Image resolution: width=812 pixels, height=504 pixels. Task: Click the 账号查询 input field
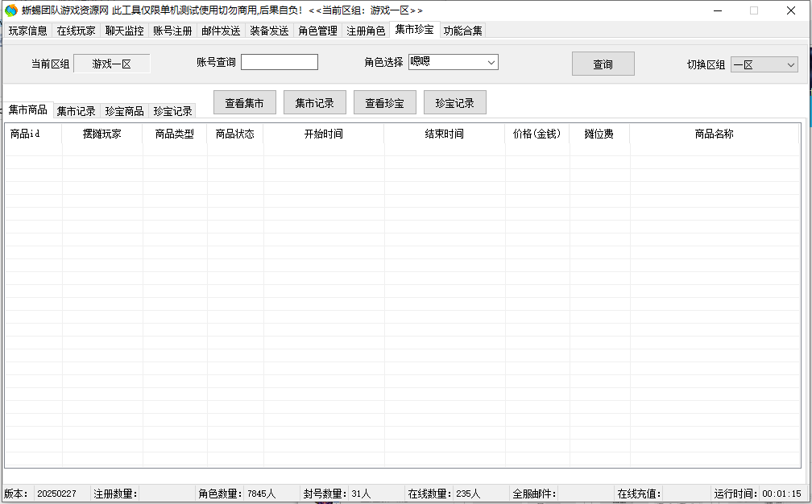(279, 63)
